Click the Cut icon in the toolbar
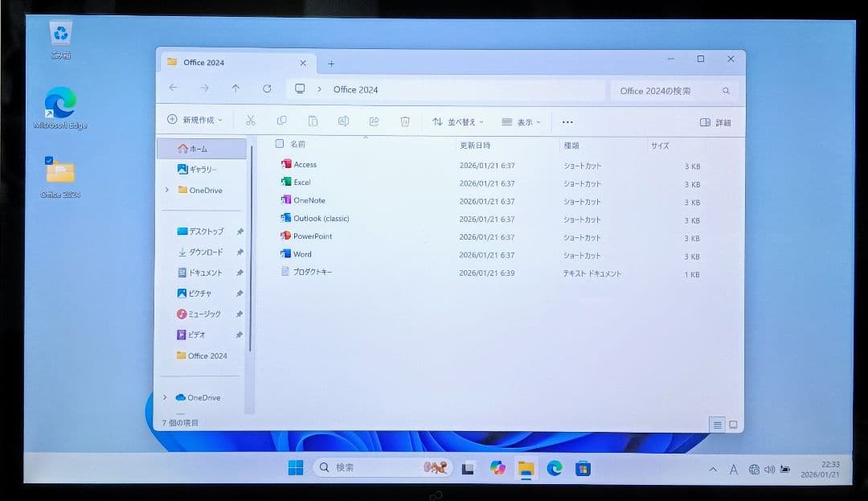Screen dimensions: 868x501 [x=250, y=121]
